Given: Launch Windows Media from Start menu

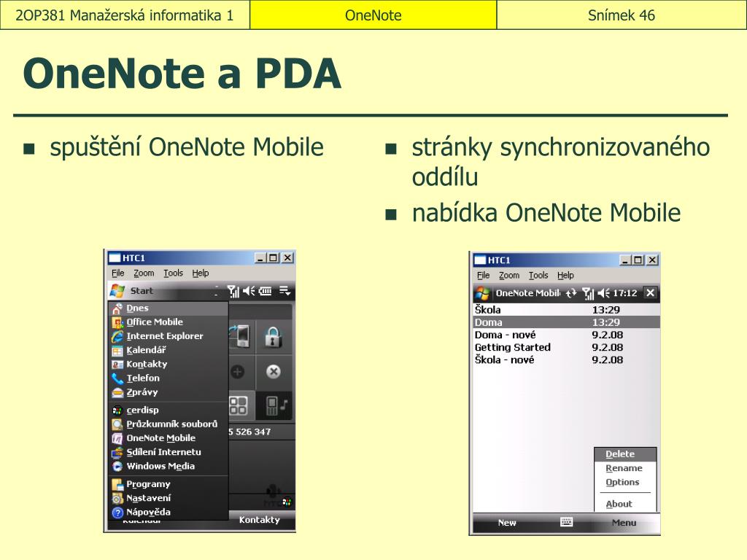Looking at the screenshot, I should (169, 466).
